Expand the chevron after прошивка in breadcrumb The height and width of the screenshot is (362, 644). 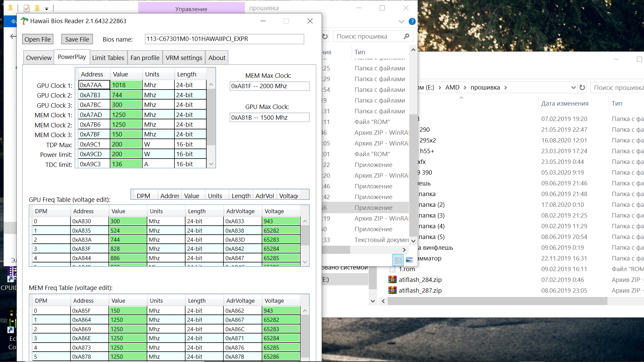click(x=505, y=87)
